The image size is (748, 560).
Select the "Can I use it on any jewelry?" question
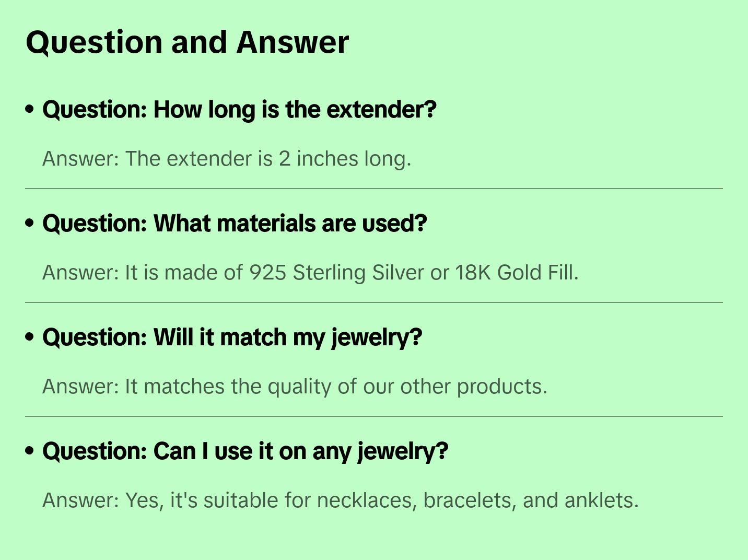[245, 451]
